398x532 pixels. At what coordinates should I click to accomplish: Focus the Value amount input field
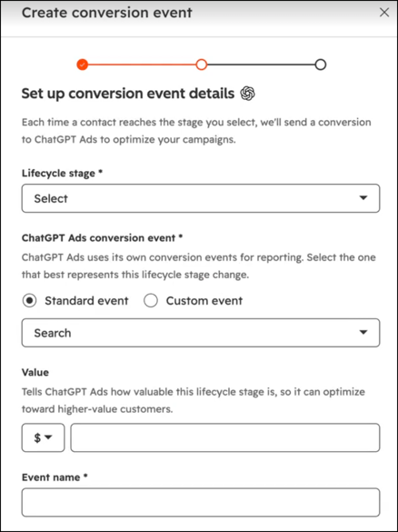coord(225,437)
